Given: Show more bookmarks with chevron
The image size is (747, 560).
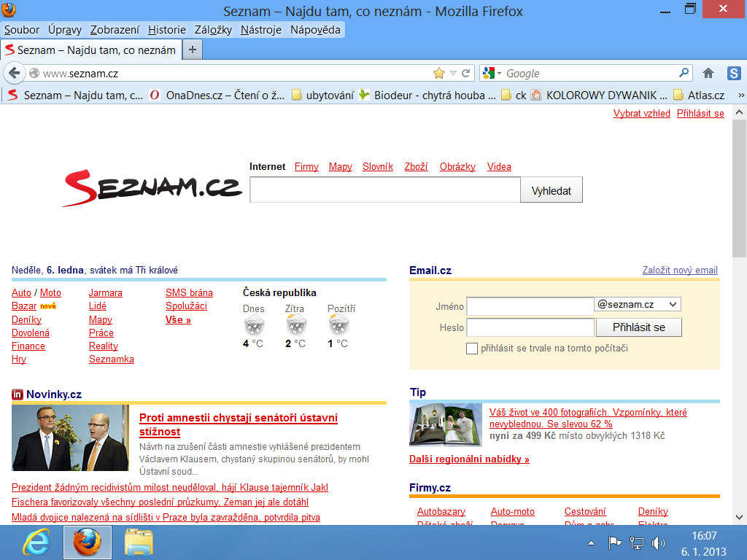Looking at the screenshot, I should pyautogui.click(x=741, y=96).
